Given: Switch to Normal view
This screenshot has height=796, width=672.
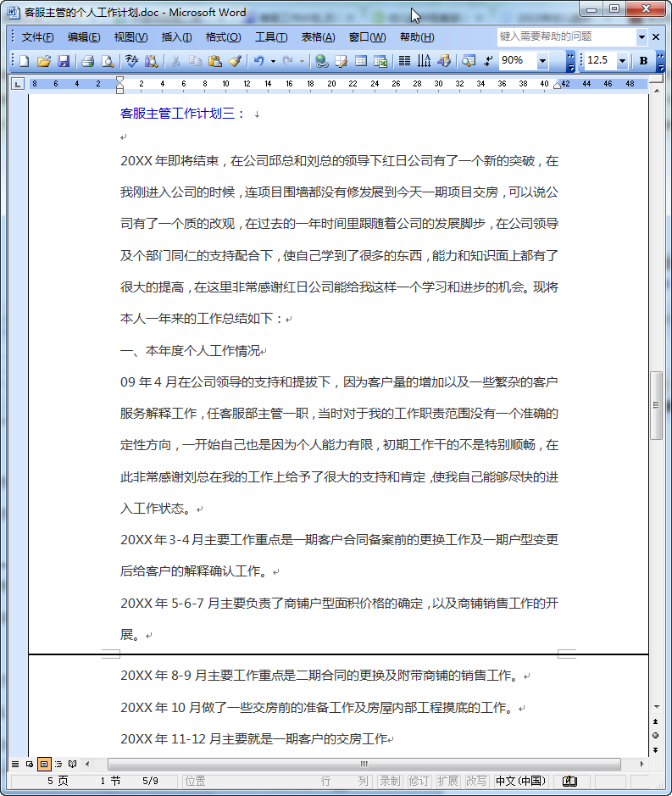Looking at the screenshot, I should [x=15, y=764].
